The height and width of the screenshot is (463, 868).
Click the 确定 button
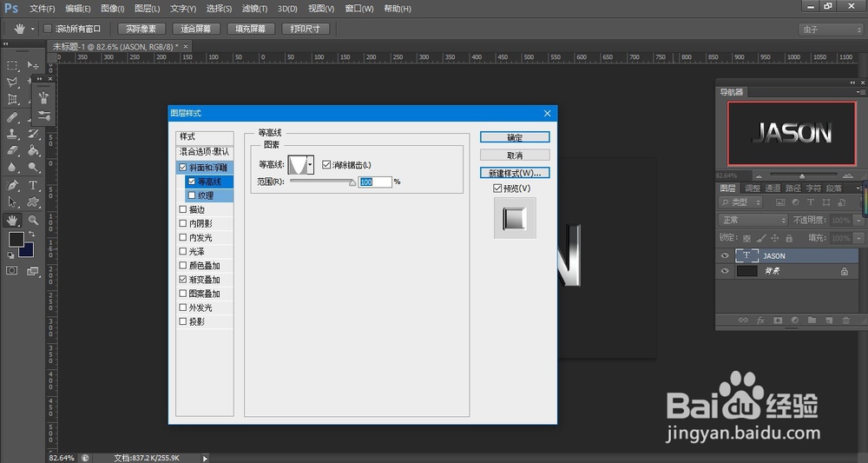(x=515, y=137)
